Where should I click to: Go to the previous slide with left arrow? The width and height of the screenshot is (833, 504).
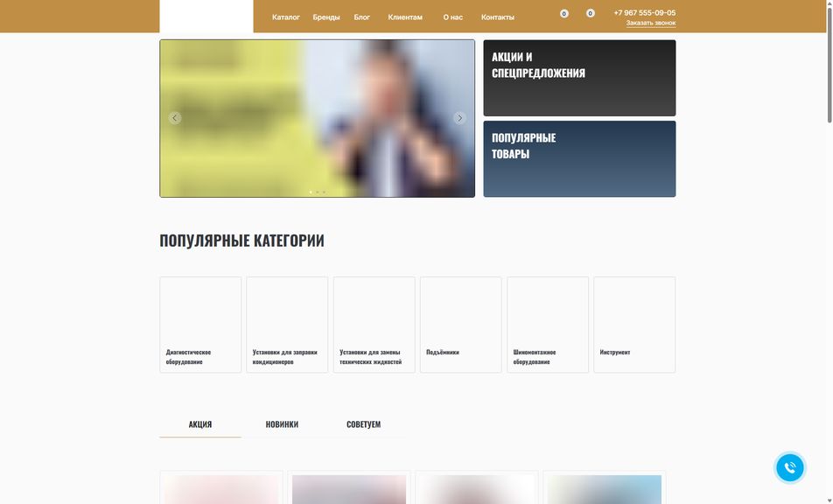pos(175,118)
